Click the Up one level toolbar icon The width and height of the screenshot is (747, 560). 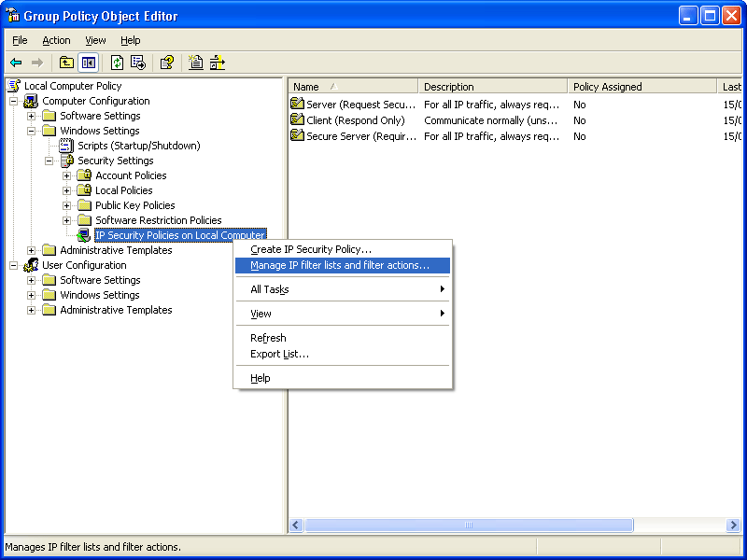point(66,63)
